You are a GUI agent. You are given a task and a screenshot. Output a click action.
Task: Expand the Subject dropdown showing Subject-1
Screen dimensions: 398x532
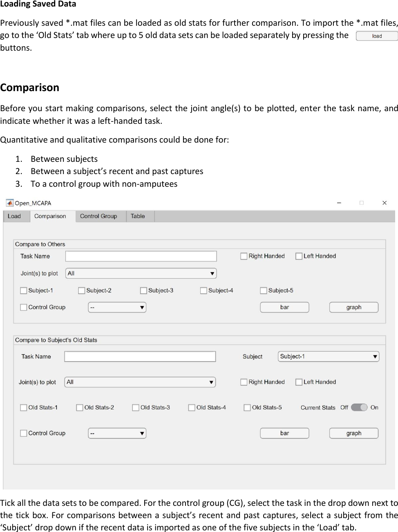tap(328, 356)
